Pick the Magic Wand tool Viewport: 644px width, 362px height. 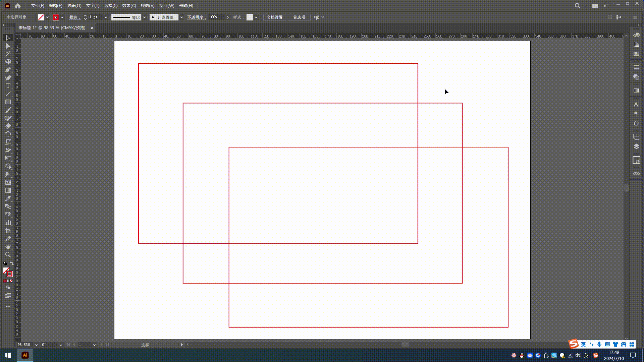coord(8,54)
